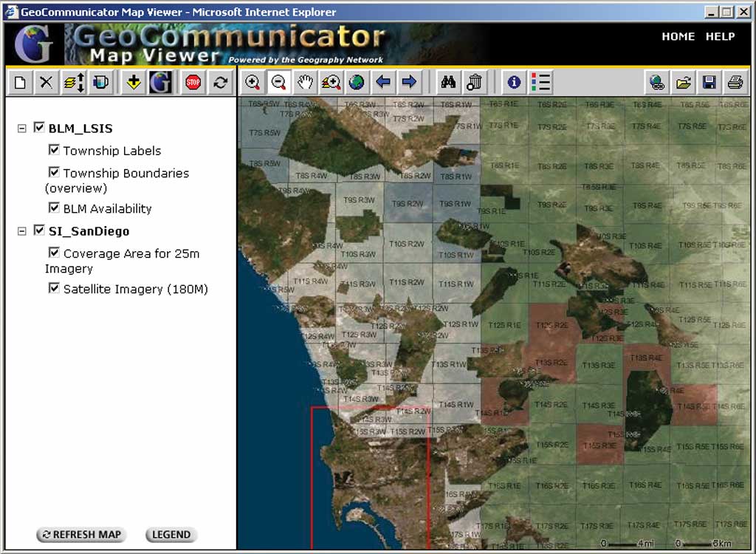This screenshot has width=756, height=554.
Task: Click the T14S R1W township on map
Action: pyautogui.click(x=456, y=404)
